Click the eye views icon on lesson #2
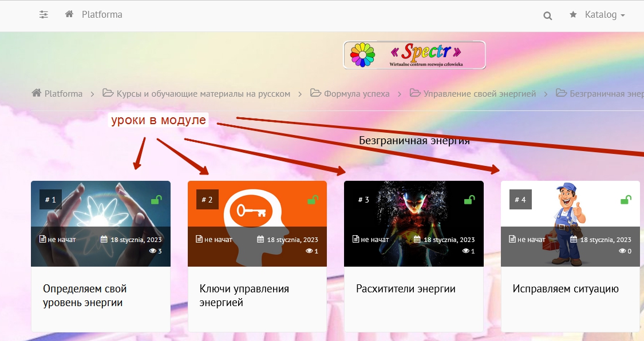Image resolution: width=644 pixels, height=341 pixels. click(x=309, y=251)
